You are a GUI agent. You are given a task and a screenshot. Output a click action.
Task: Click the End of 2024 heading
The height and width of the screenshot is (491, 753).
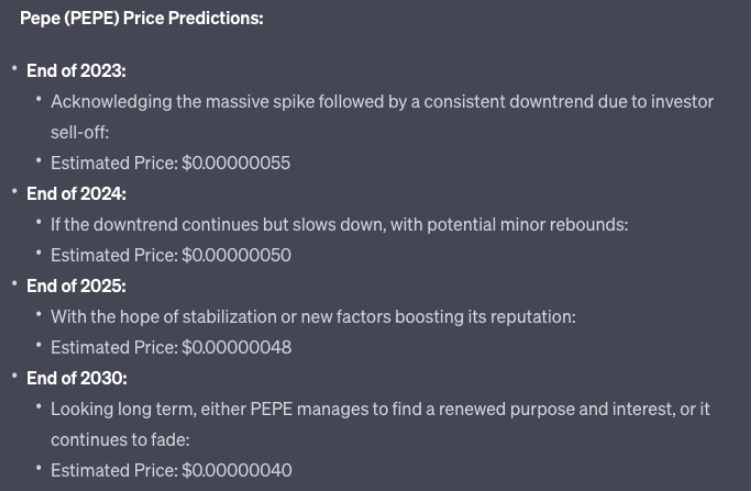click(76, 194)
